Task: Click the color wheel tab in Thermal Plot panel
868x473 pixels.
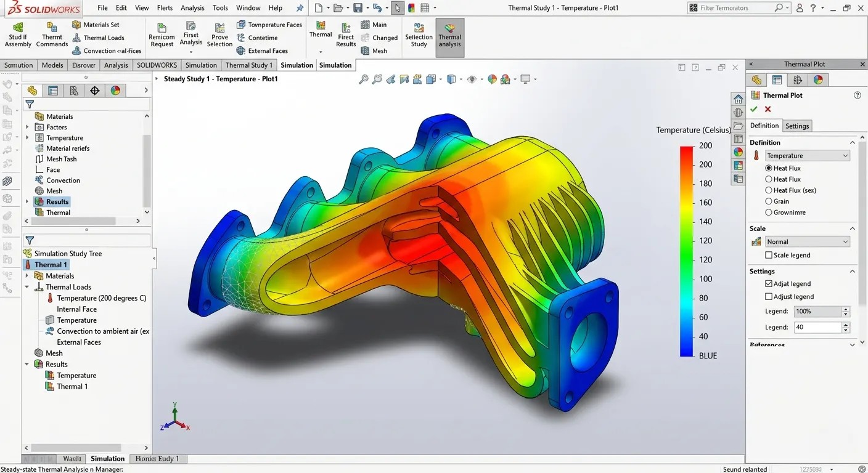Action: pyautogui.click(x=818, y=80)
